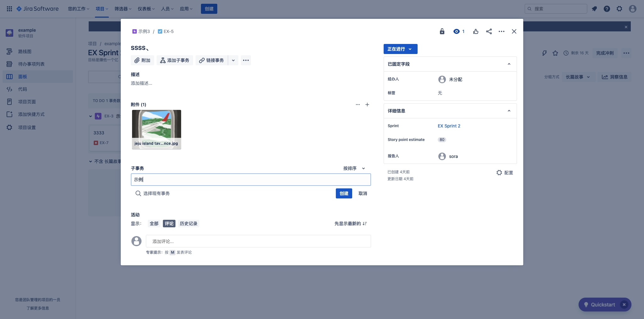The width and height of the screenshot is (644, 319).
Task: Close the EX-5 issue dialog
Action: pos(514,31)
